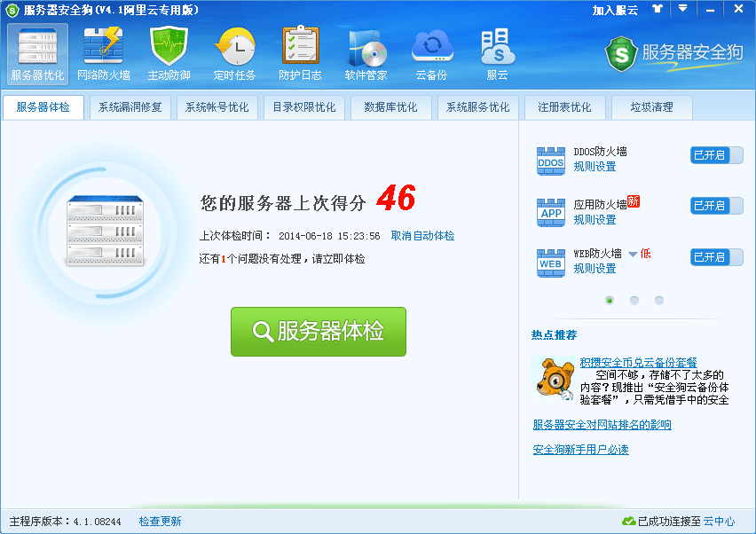Click the skin (shirt) icon in title bar
Screen dimensions: 756x534
[x=658, y=9]
